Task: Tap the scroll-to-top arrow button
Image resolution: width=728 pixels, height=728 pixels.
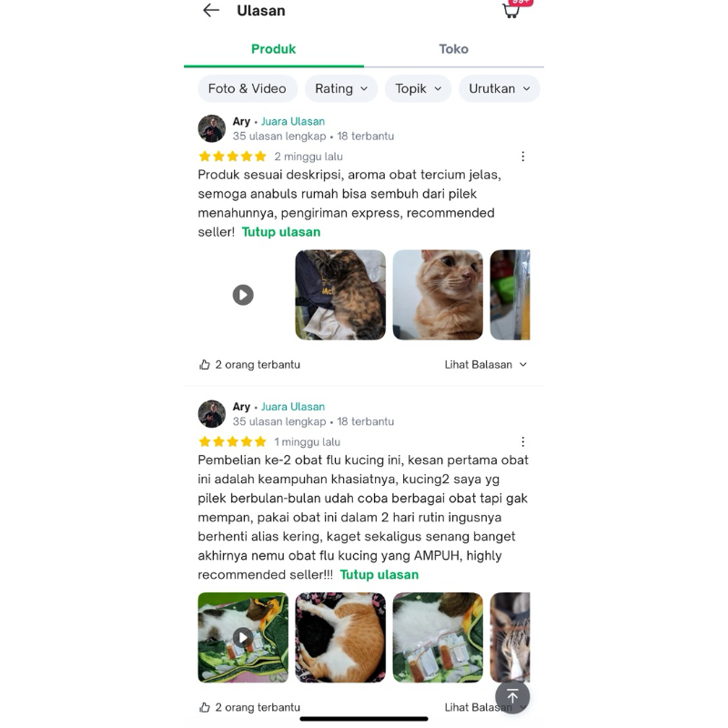Action: click(x=512, y=696)
